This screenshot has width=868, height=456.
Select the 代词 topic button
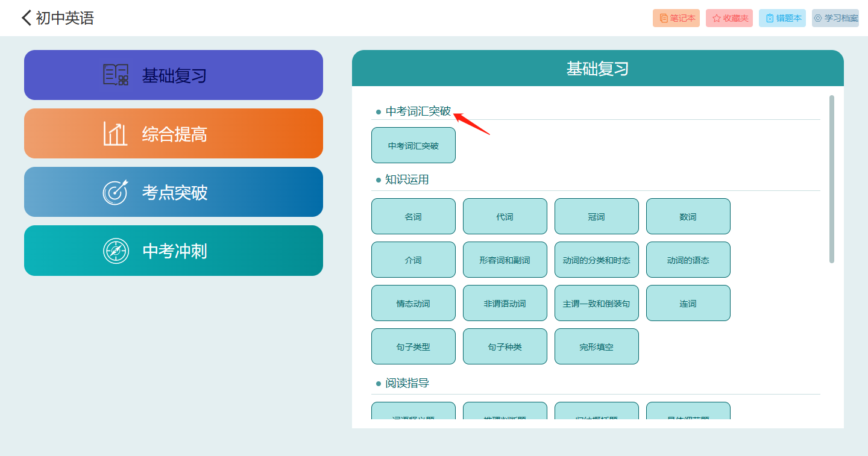[505, 216]
